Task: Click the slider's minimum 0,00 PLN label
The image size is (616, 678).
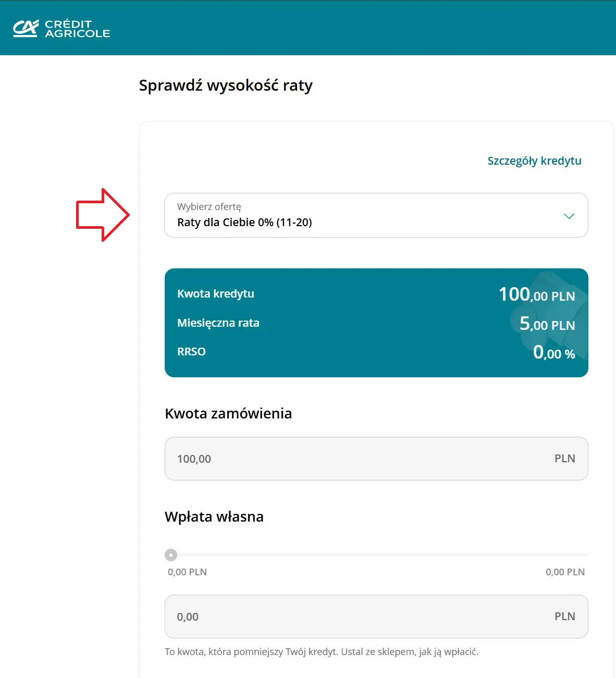Action: [187, 572]
